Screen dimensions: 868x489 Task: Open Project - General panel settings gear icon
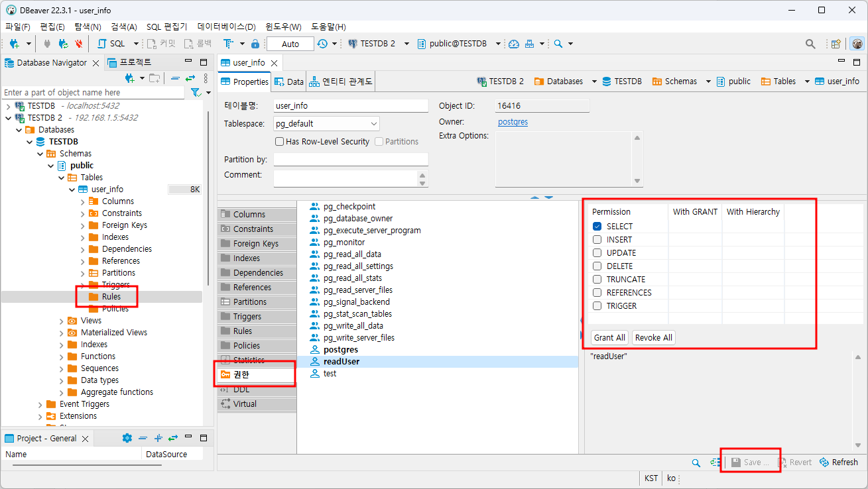coord(127,438)
